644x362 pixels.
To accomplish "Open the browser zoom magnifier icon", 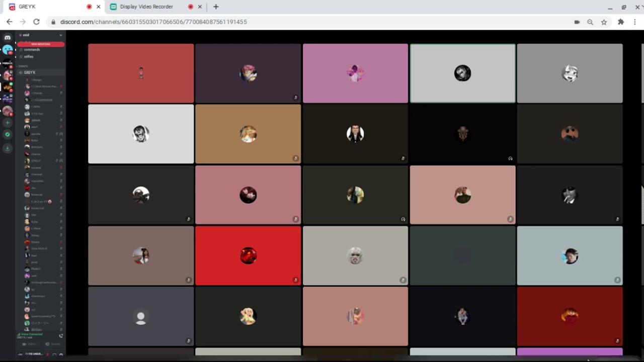I will [x=590, y=22].
